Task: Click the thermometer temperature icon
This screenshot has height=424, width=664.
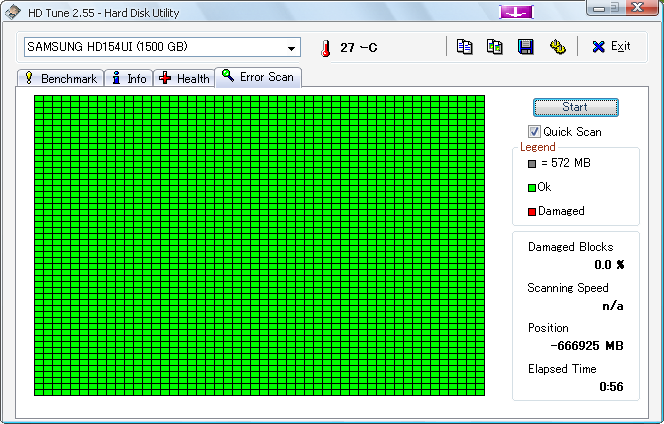Action: (325, 48)
